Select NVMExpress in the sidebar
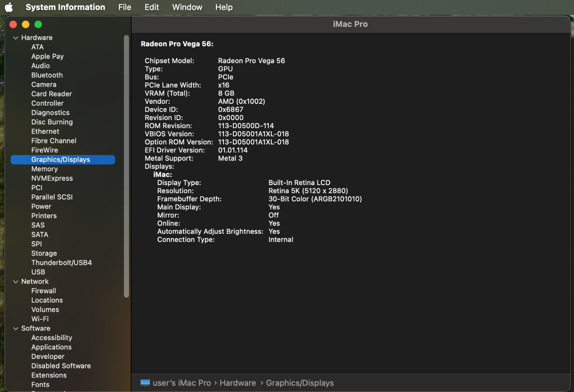Viewport: 574px width, 392px height. coord(52,179)
